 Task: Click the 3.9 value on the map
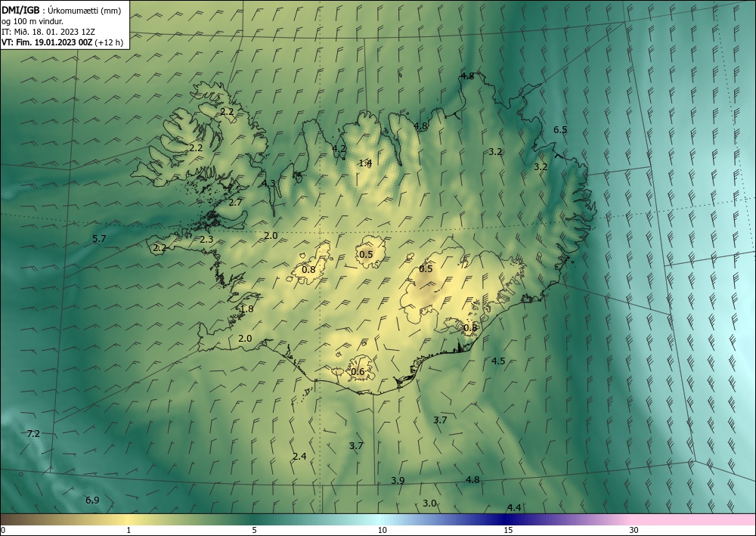point(398,481)
